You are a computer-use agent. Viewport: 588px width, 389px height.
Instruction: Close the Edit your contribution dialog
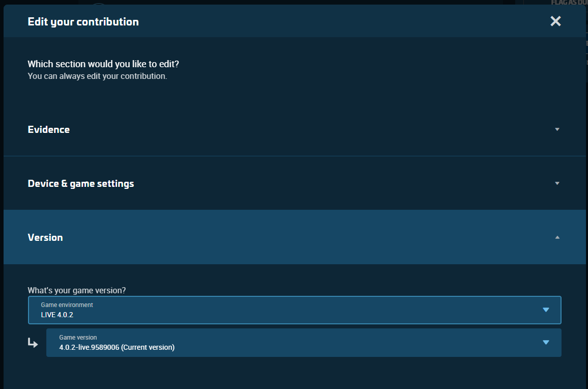point(555,21)
